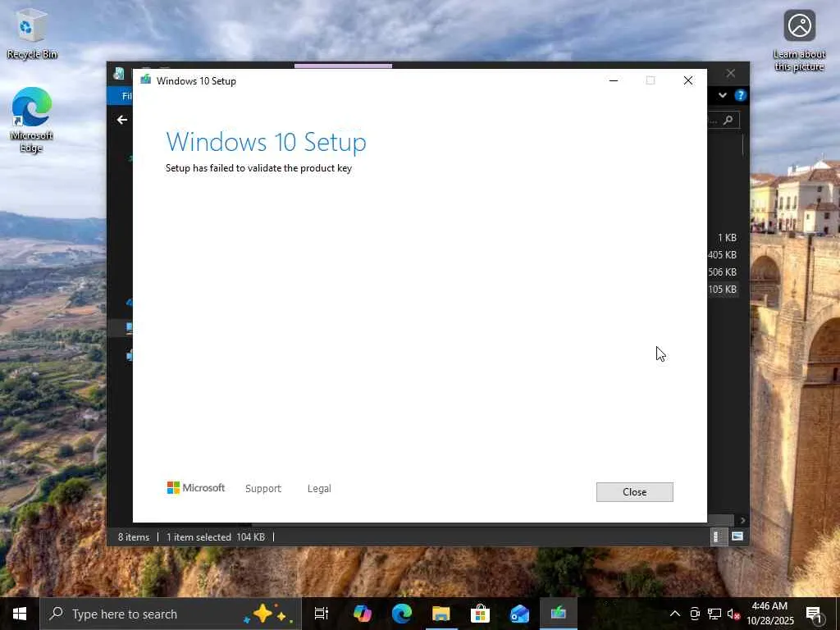
Task: Click the muted volume tray icon
Action: (733, 614)
